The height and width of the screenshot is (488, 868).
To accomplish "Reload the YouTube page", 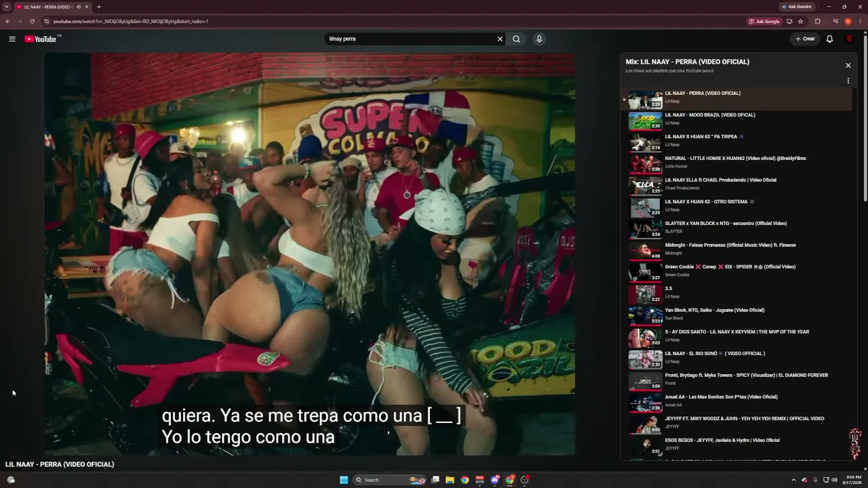I will (x=32, y=21).
